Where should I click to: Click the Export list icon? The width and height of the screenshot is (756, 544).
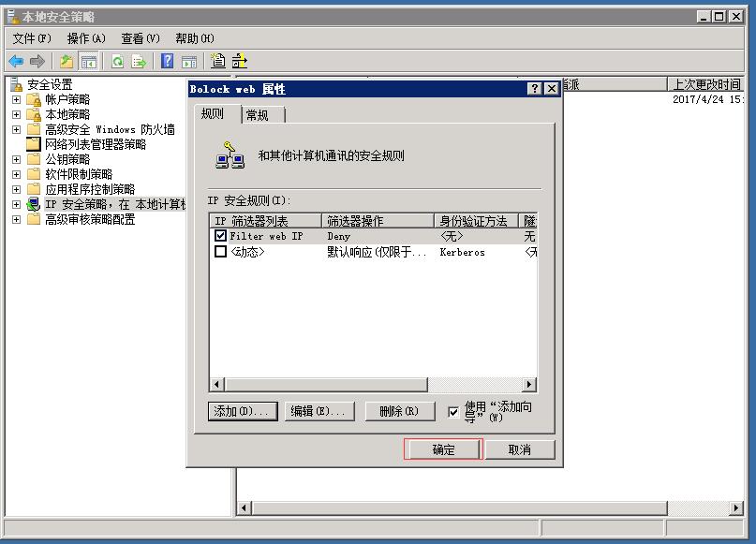click(x=138, y=63)
